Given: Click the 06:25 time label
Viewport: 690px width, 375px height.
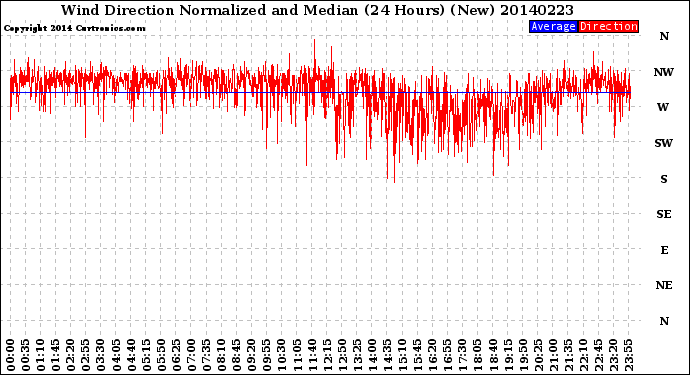Looking at the screenshot, I should point(176,355).
